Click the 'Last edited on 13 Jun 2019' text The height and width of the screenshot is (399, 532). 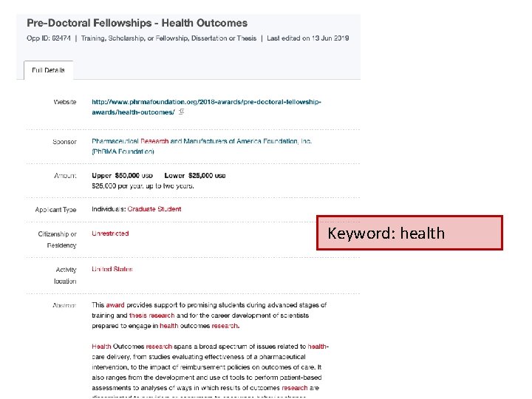coord(308,38)
